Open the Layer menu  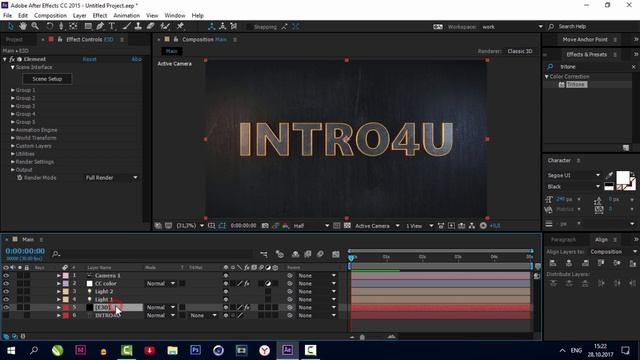coord(80,16)
